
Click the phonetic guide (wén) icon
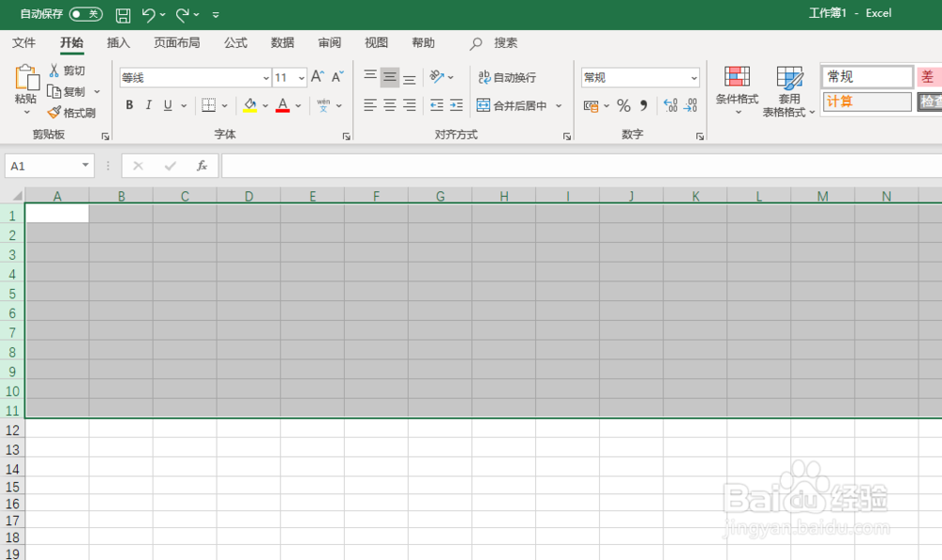coord(323,105)
